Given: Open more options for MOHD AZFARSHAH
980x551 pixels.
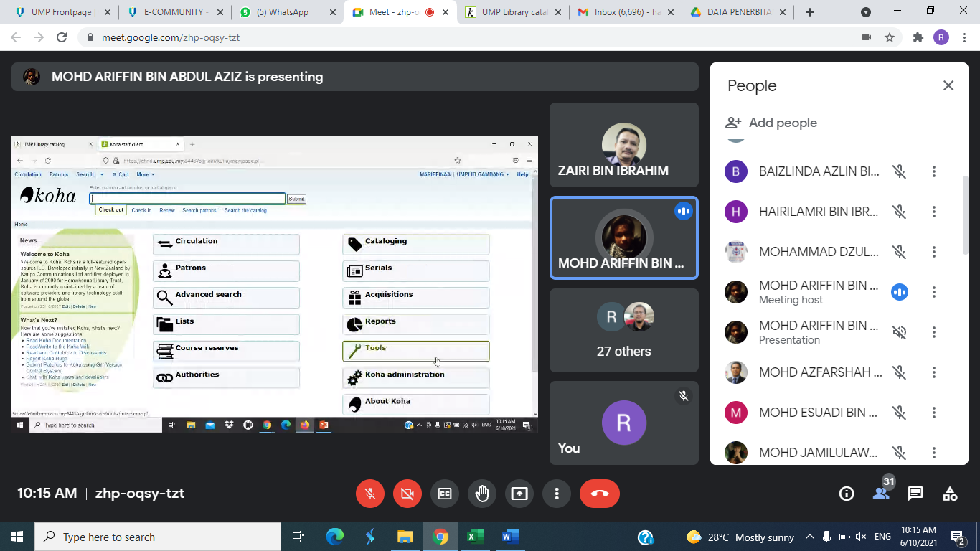Looking at the screenshot, I should tap(934, 372).
